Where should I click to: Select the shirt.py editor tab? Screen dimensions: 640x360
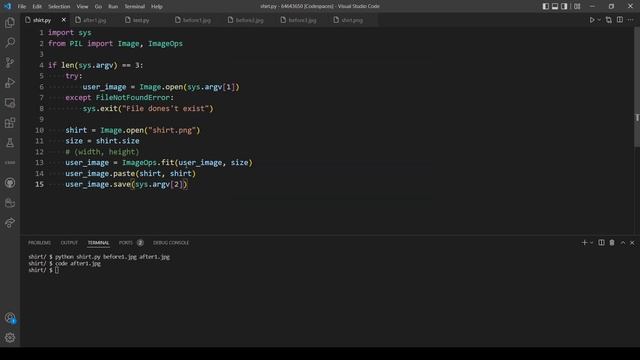[x=46, y=20]
